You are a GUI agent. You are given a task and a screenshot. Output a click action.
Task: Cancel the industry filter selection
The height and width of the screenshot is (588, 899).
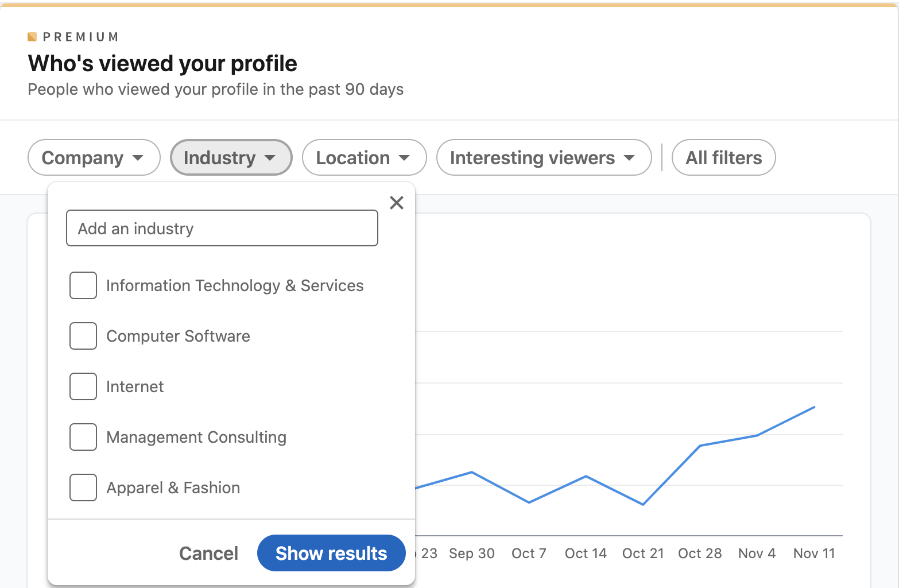208,553
